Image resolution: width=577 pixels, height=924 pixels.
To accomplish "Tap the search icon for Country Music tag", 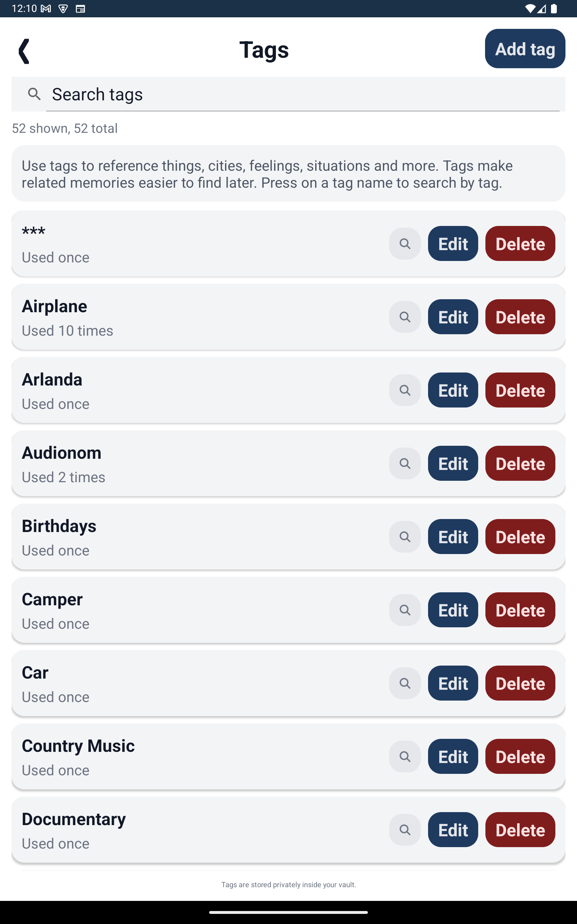I will tap(405, 757).
